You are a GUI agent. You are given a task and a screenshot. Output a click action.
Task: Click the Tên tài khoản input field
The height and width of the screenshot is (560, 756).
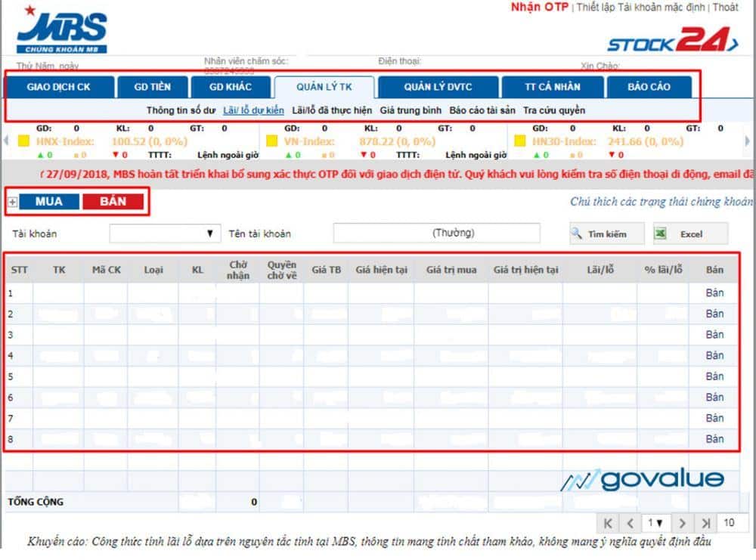(x=436, y=234)
